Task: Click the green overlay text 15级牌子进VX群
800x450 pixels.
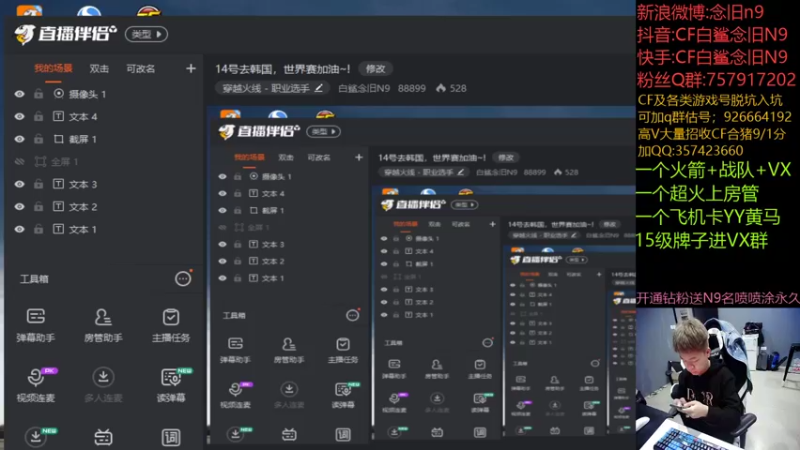Action: tap(702, 240)
